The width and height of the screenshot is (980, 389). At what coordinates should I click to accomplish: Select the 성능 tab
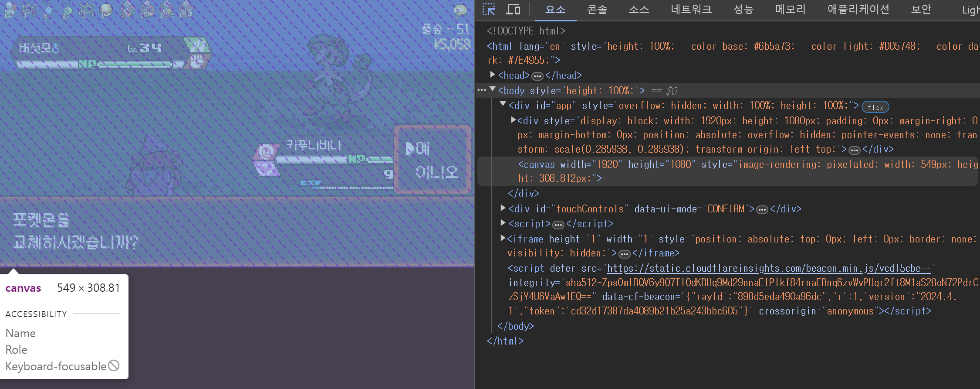coord(743,10)
